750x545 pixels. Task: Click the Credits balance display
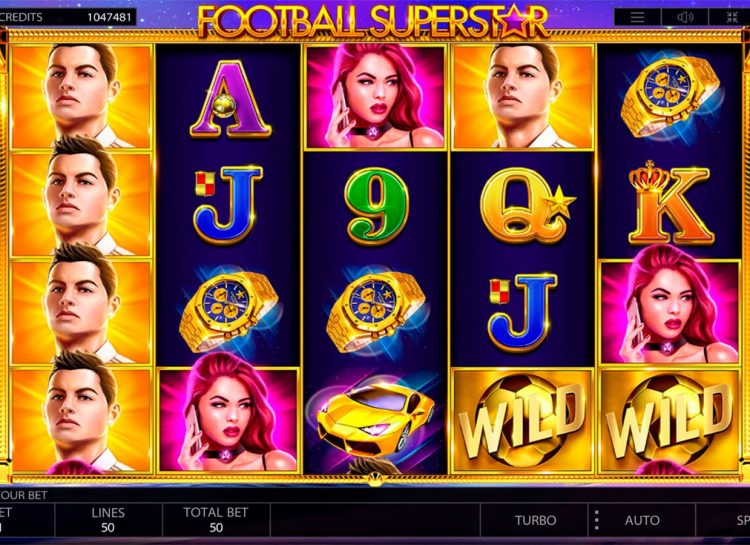click(x=68, y=17)
